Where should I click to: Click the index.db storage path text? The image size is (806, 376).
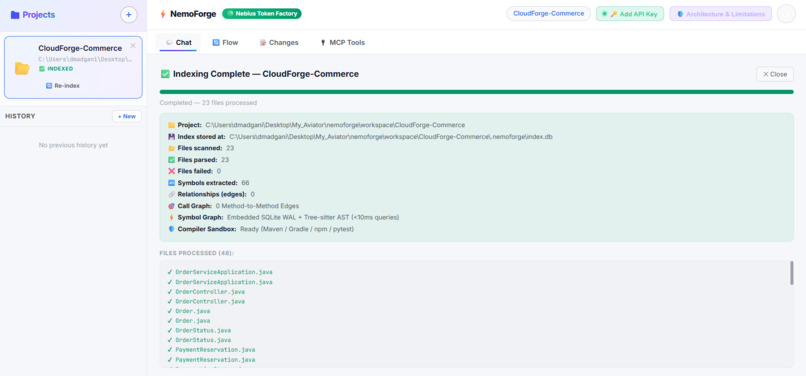tap(391, 137)
